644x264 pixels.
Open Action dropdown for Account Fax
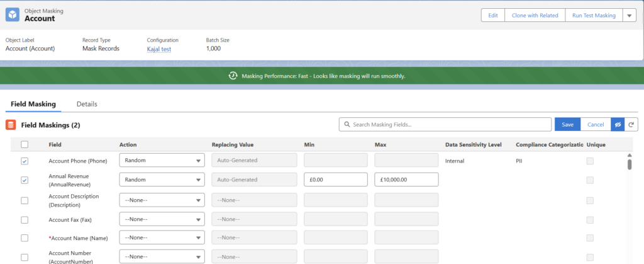coord(162,219)
